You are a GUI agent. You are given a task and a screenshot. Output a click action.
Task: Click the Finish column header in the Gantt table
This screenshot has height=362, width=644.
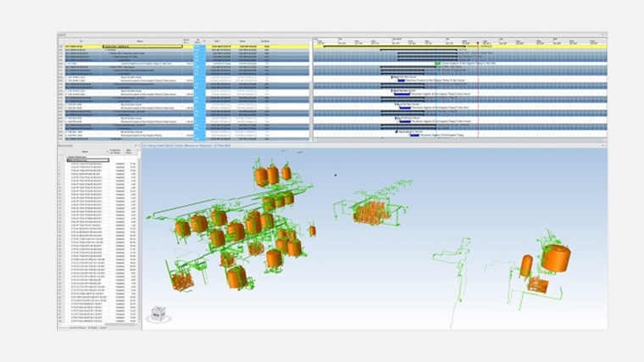point(242,41)
